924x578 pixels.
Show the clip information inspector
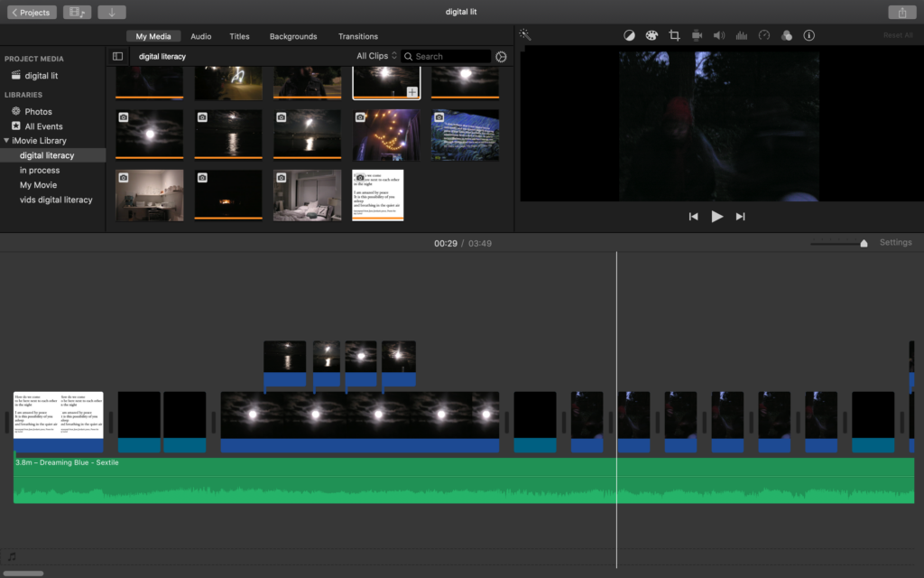808,35
